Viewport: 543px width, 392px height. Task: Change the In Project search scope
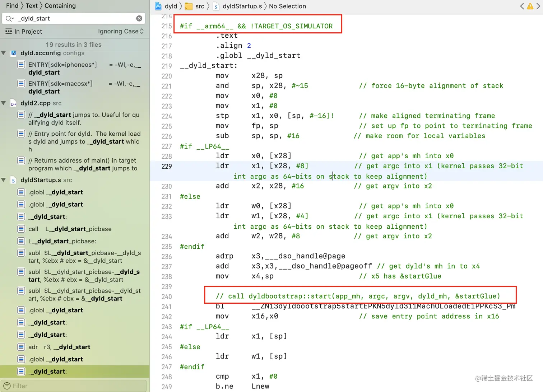28,32
